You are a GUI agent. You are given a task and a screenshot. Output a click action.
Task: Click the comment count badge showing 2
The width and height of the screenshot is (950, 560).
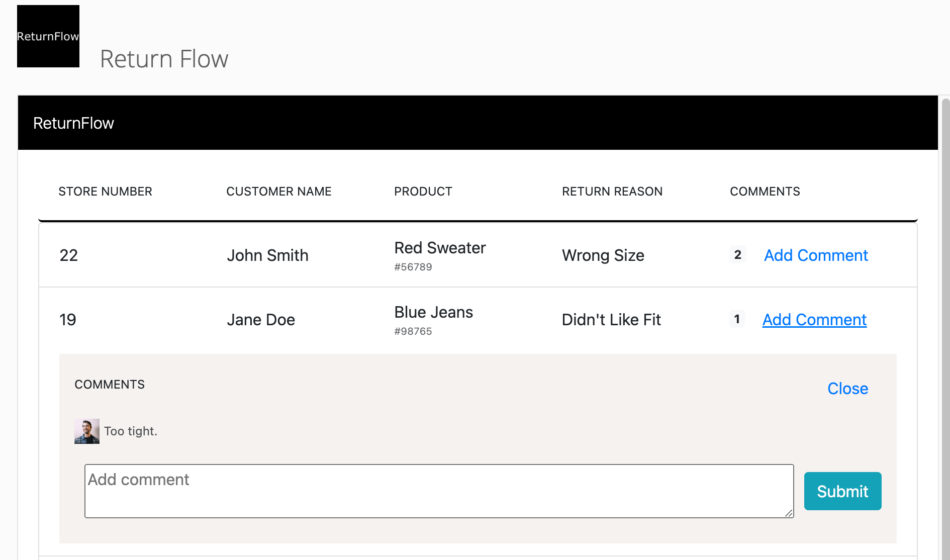(737, 255)
